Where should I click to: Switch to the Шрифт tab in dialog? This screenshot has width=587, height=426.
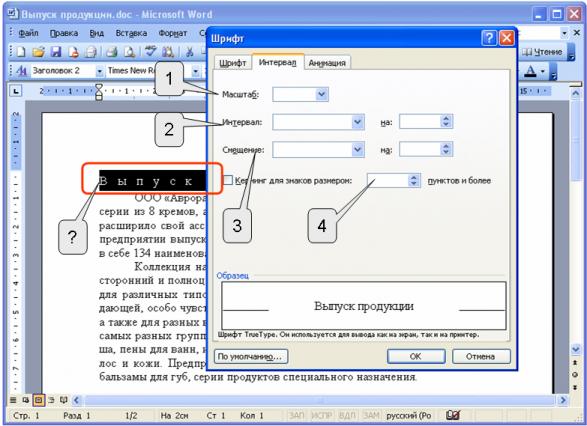(232, 63)
